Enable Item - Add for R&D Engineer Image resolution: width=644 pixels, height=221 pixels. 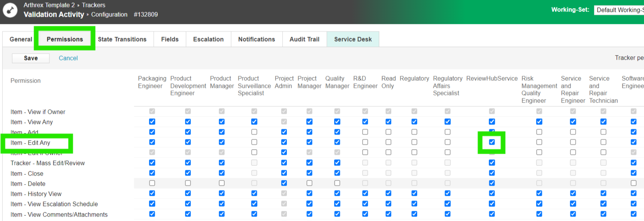point(365,132)
